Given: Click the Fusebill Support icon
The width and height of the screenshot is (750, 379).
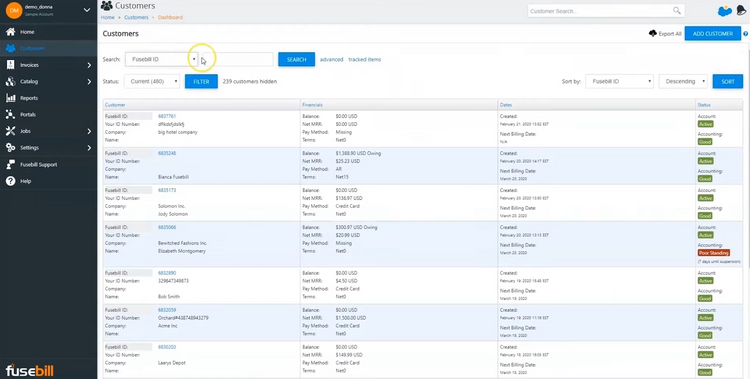Looking at the screenshot, I should click(x=11, y=165).
